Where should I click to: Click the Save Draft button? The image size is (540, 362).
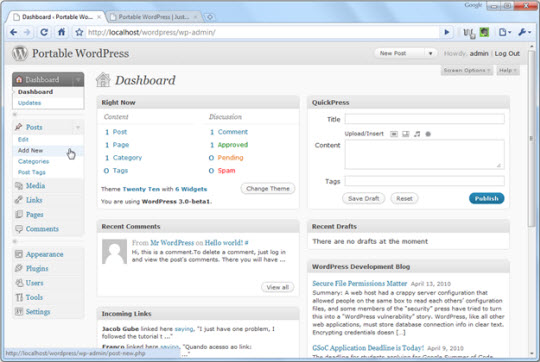(x=363, y=198)
